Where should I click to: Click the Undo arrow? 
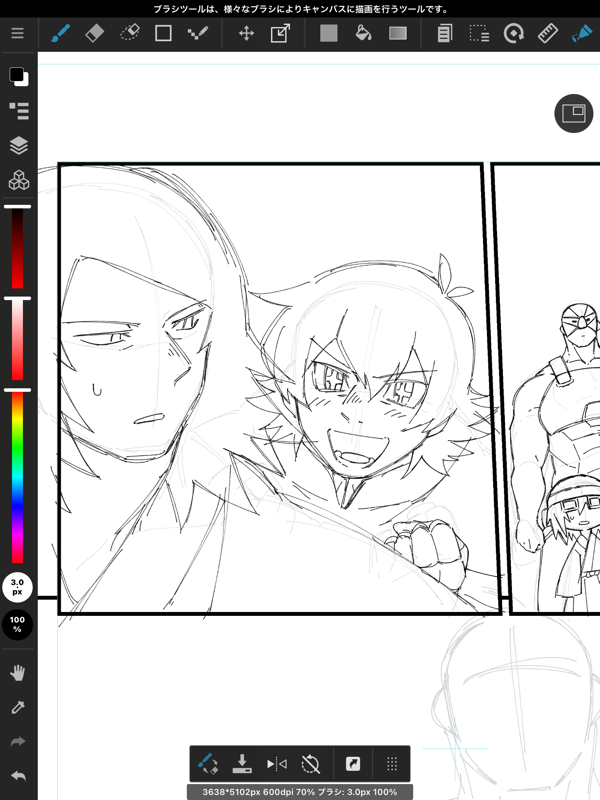coord(18,776)
